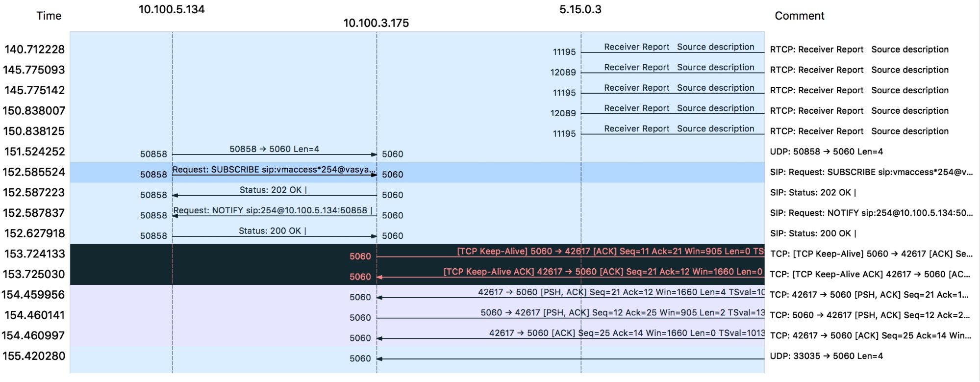Click the NOTIFY request arrow label
This screenshot has height=382, width=980.
click(x=273, y=210)
